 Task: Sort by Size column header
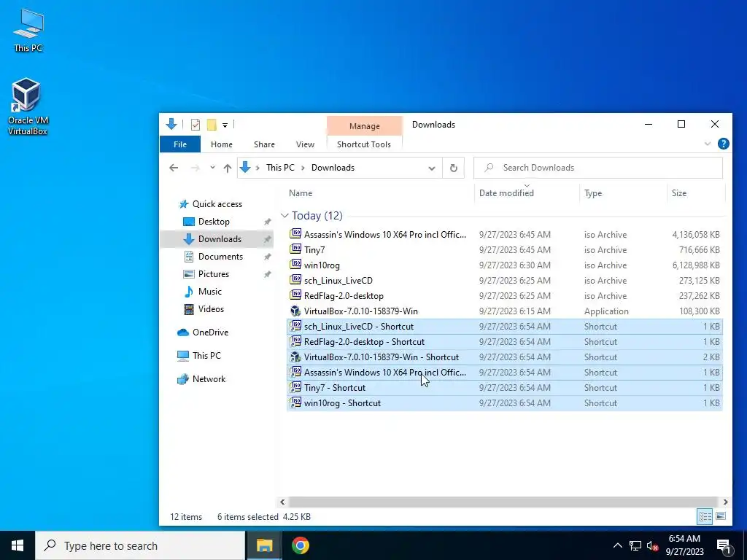pyautogui.click(x=679, y=192)
